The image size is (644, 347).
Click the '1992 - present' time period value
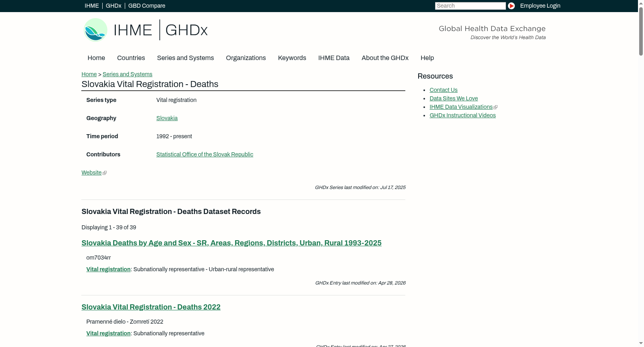click(174, 136)
